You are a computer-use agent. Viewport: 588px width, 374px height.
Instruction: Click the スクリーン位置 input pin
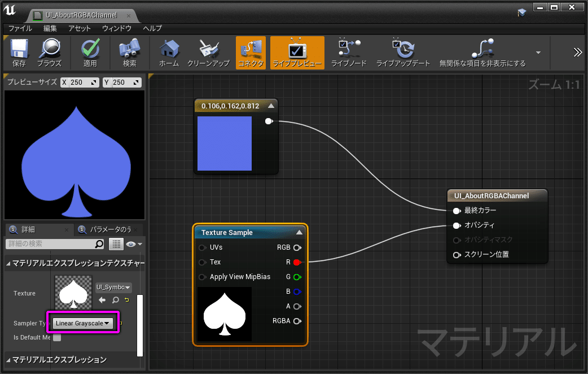457,255
